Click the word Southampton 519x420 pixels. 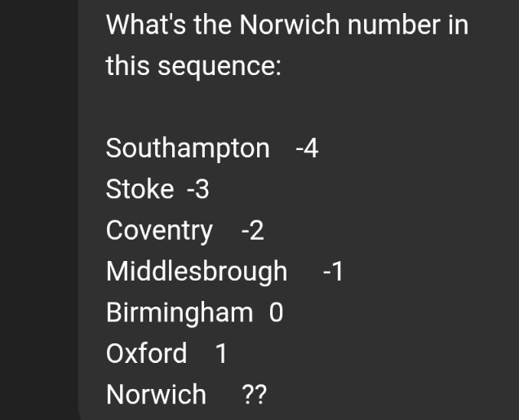pyautogui.click(x=188, y=148)
